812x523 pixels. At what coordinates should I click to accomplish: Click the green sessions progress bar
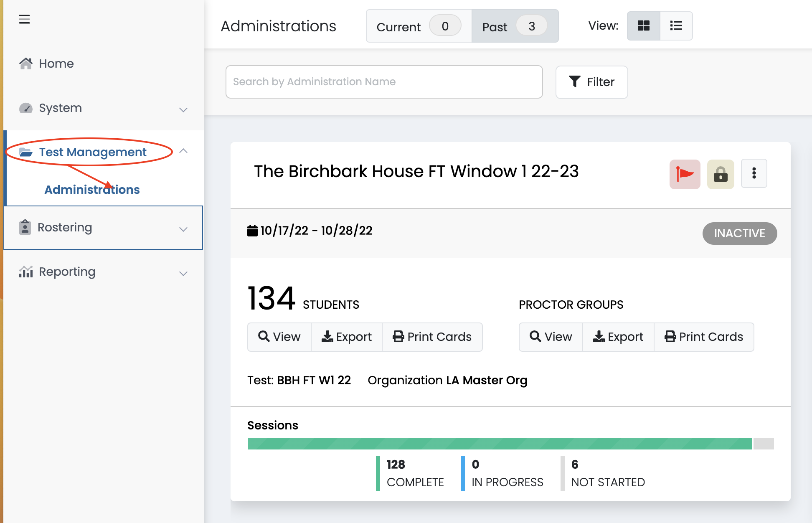(x=500, y=444)
